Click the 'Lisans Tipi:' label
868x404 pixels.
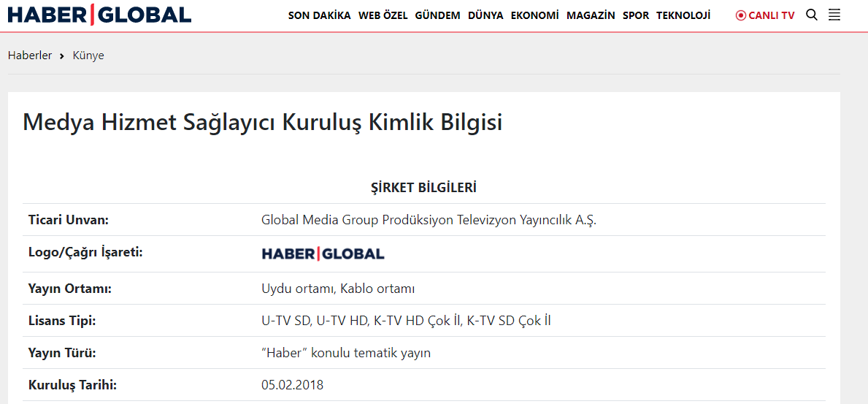(62, 321)
